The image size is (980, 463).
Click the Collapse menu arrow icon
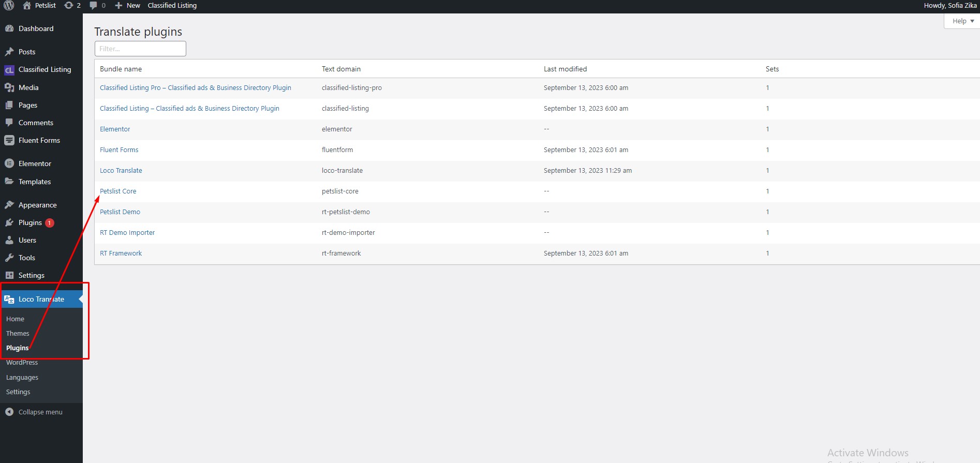[x=9, y=412]
